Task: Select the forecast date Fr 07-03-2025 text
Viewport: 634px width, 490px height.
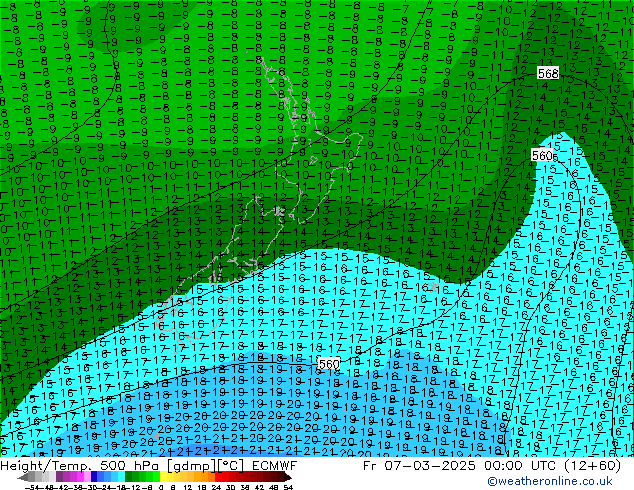Action: point(419,465)
